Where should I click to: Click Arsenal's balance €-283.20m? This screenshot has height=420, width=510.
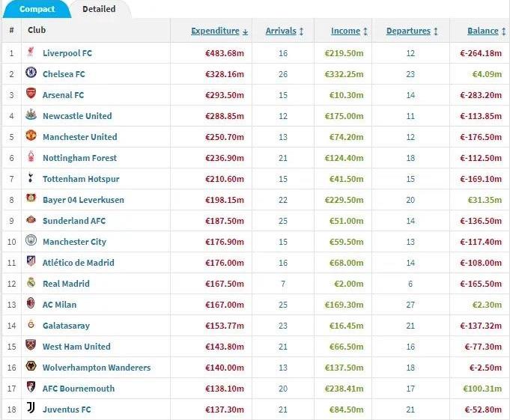481,95
